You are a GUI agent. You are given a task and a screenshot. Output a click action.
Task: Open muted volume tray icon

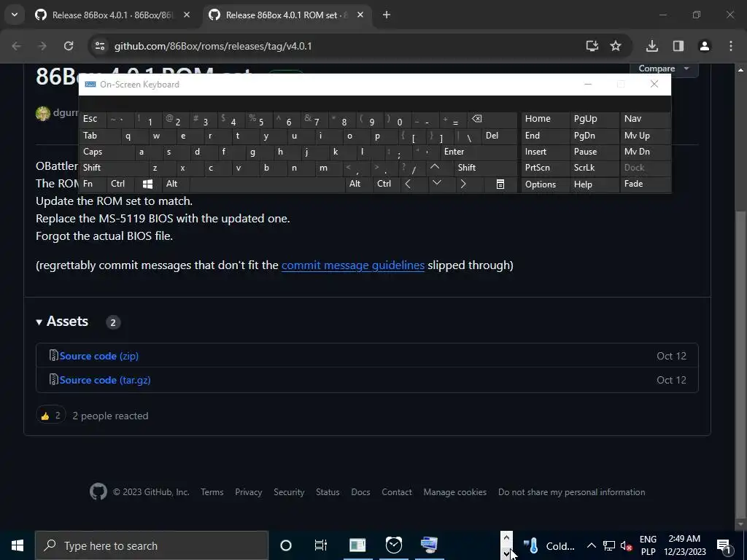(626, 545)
